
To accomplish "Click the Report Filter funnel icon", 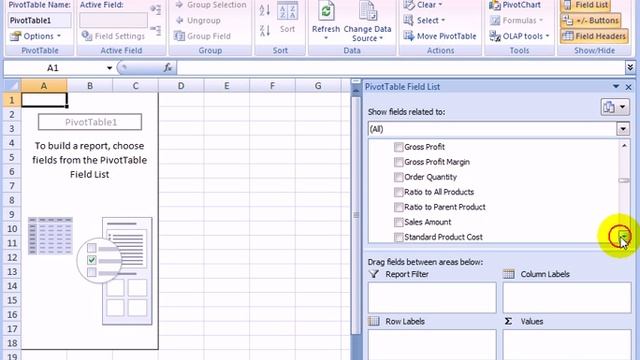I will coord(373,274).
